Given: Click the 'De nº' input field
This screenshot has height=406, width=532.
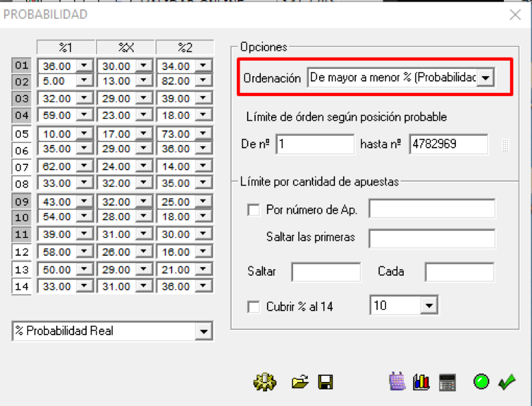Looking at the screenshot, I should [315, 144].
